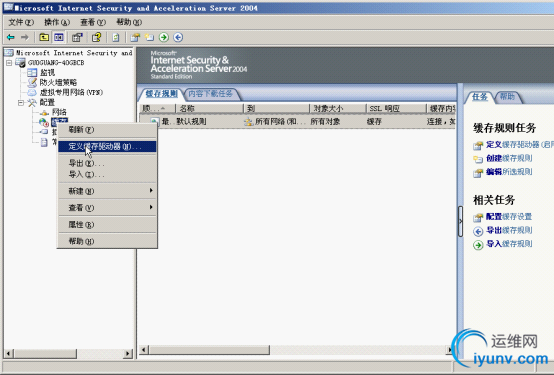
Task: Choose 导出 from the context menu
Action: (107, 163)
